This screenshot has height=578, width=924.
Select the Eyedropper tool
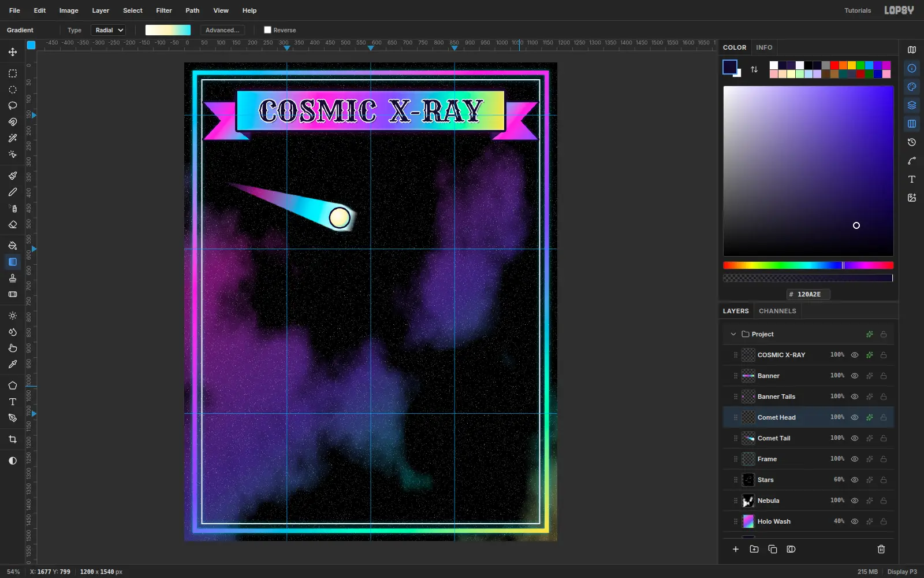[13, 364]
